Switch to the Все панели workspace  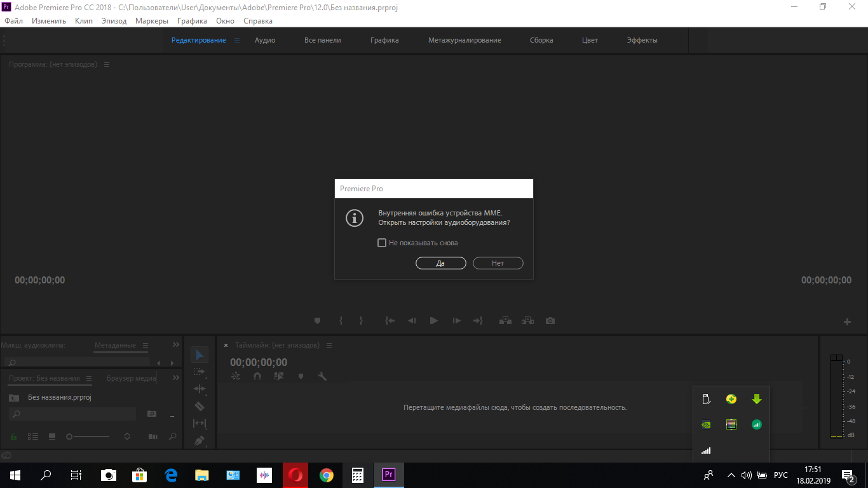(323, 40)
